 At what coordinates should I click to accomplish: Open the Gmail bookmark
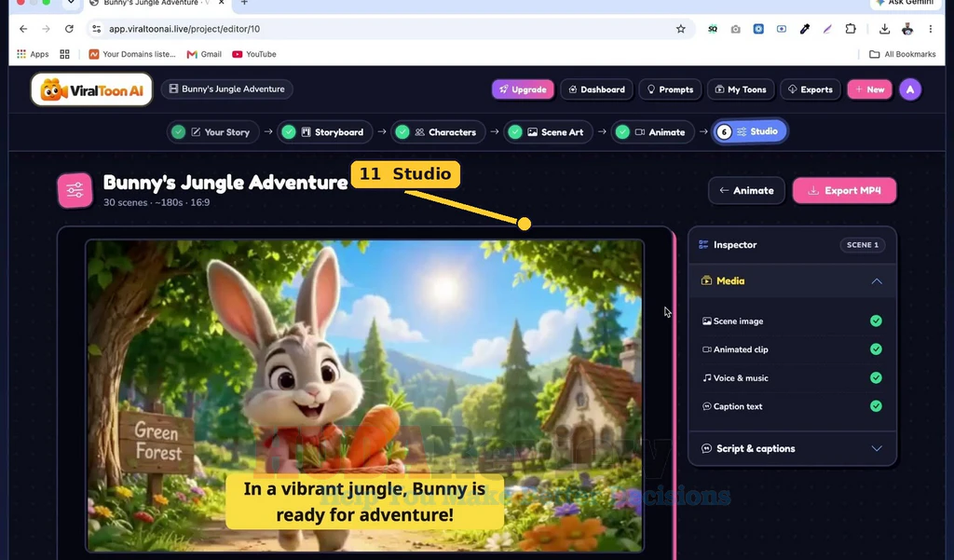click(204, 54)
